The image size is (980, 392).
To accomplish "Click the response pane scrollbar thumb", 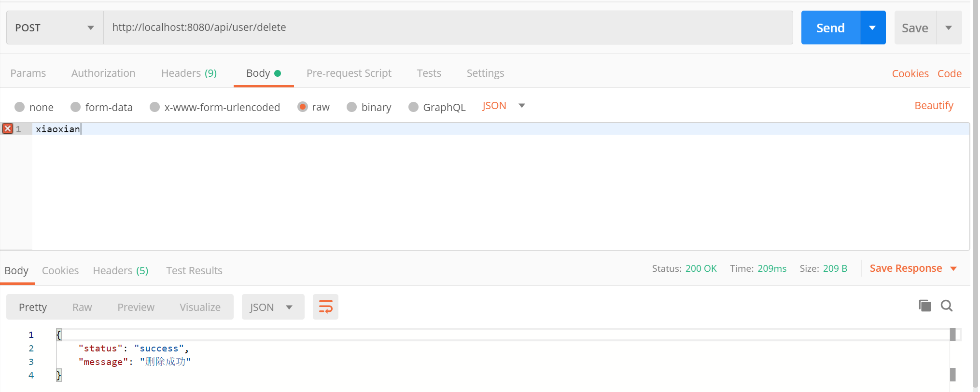I will [x=952, y=334].
